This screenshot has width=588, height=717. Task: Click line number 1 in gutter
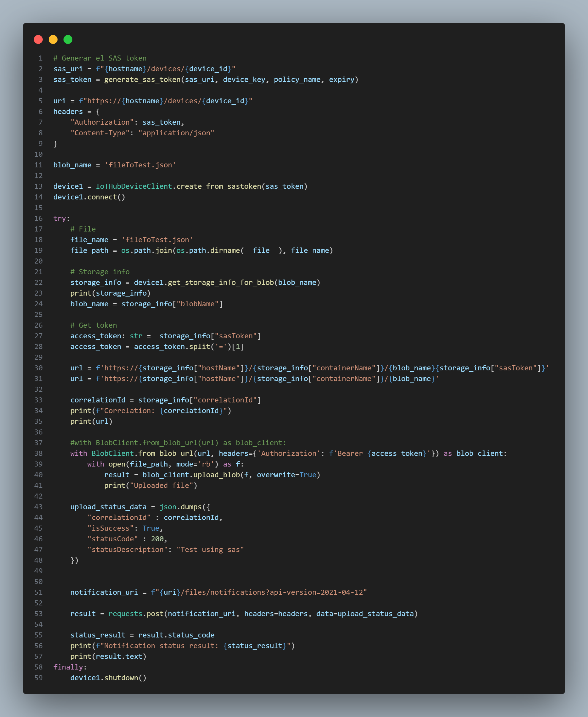coord(40,58)
